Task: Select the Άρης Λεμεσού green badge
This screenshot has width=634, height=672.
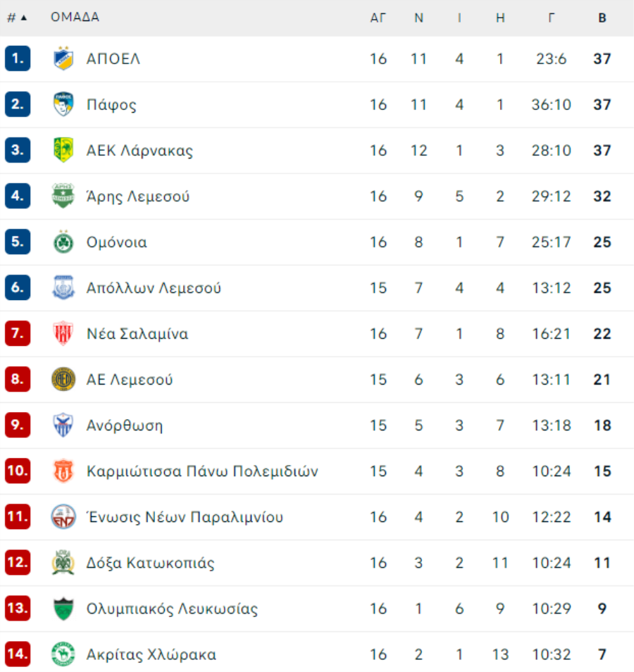Action: [x=63, y=196]
